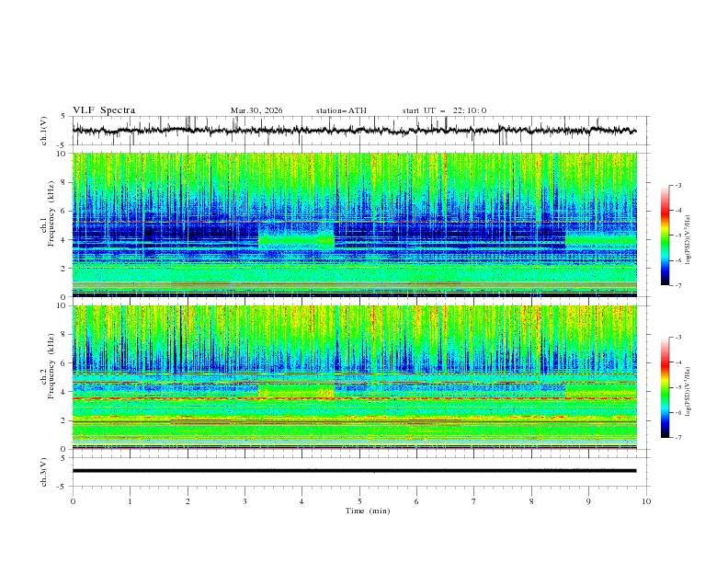
Task: Click the ch.1 colorbar "log(PSD)(V²/Hz)" label
Action: click(688, 240)
